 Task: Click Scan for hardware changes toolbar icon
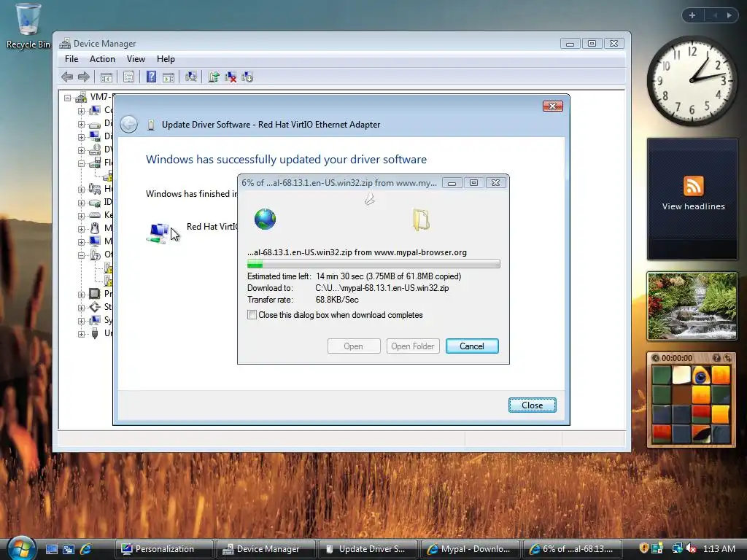pos(191,77)
